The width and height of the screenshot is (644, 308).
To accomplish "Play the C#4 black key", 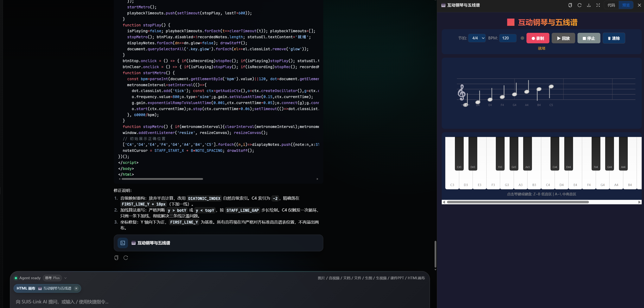I will coord(555,153).
